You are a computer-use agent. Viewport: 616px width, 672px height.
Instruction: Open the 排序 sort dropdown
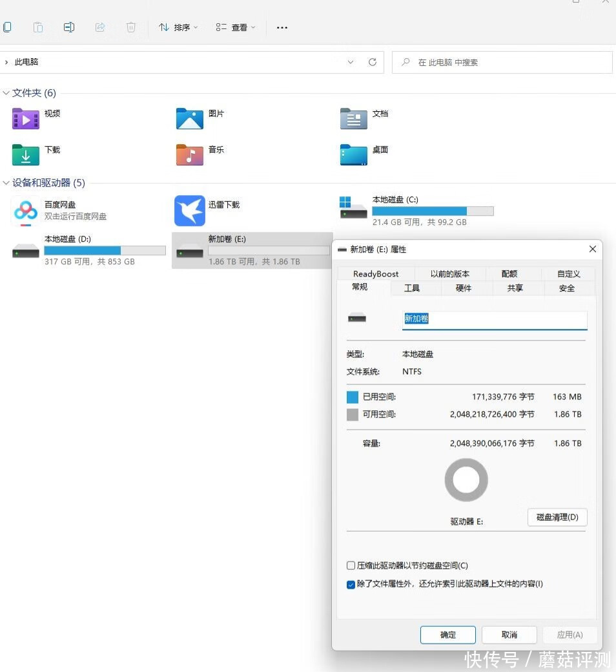pyautogui.click(x=178, y=27)
